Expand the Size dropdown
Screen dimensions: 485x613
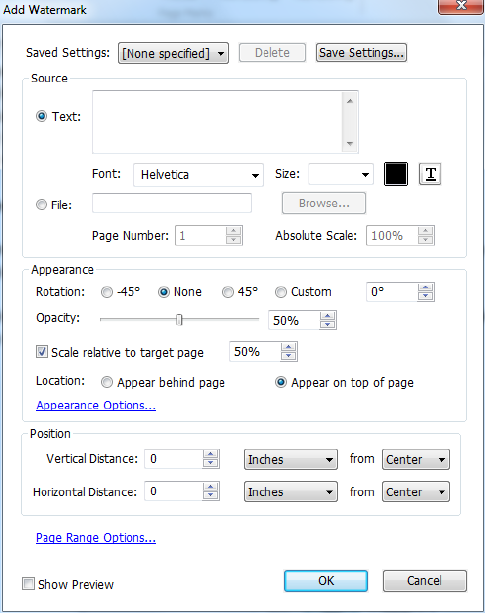(x=341, y=174)
